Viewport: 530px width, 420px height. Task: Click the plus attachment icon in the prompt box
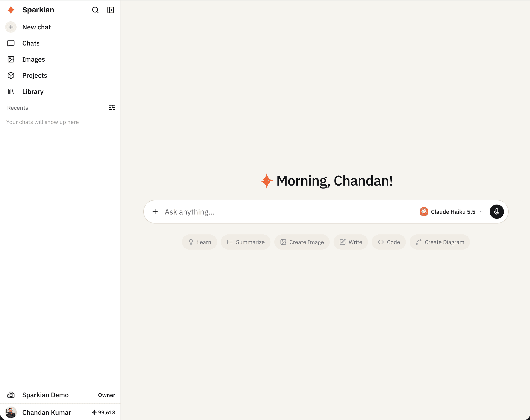click(x=155, y=212)
